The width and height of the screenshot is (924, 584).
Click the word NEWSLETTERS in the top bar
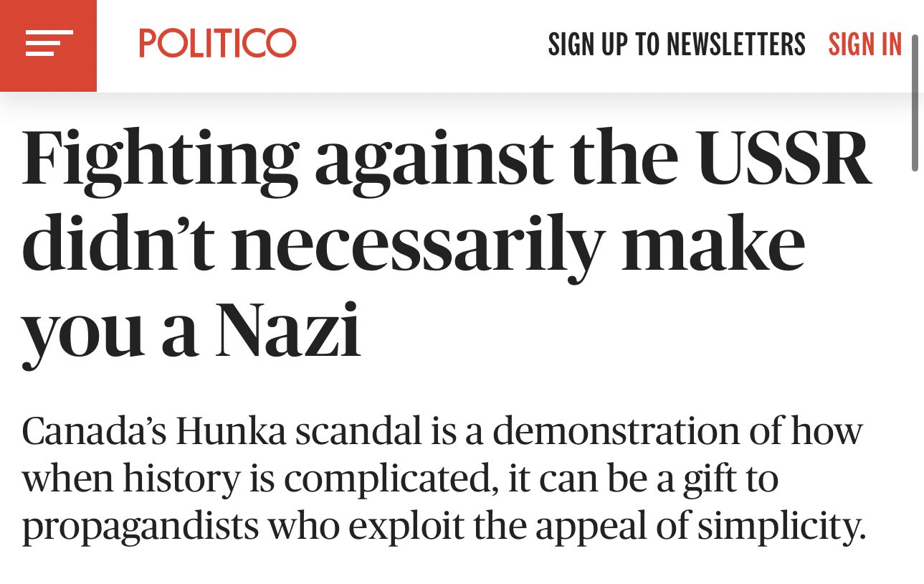(x=736, y=44)
